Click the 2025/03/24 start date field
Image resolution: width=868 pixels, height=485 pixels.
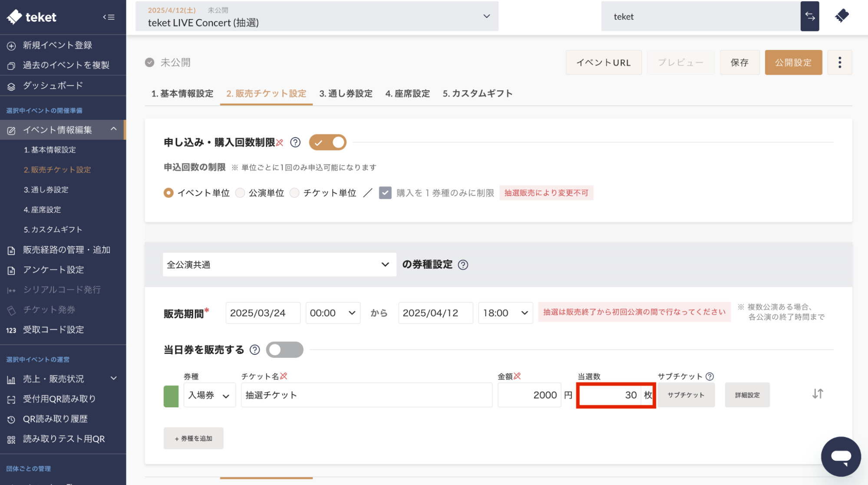pos(263,313)
